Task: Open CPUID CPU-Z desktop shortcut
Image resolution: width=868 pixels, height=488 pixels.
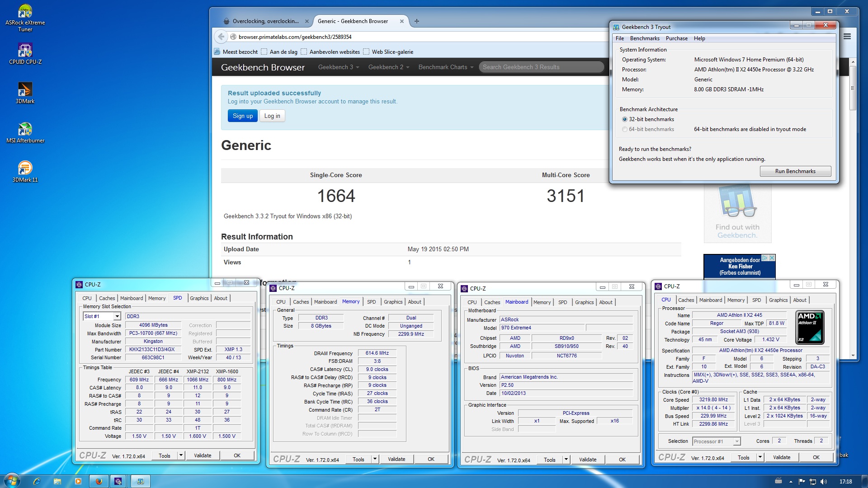Action: [x=25, y=53]
